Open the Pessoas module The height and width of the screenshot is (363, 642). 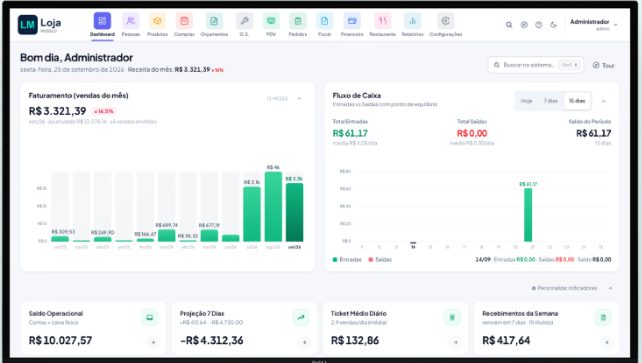[131, 25]
